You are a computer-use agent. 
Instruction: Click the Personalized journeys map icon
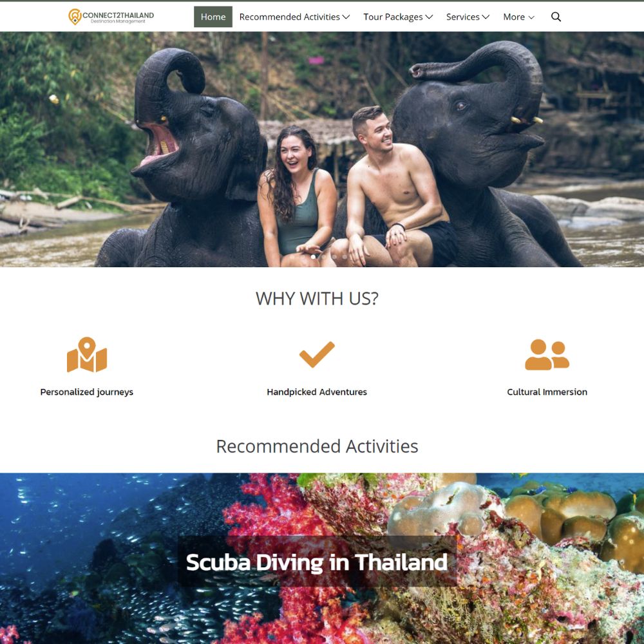(x=87, y=354)
